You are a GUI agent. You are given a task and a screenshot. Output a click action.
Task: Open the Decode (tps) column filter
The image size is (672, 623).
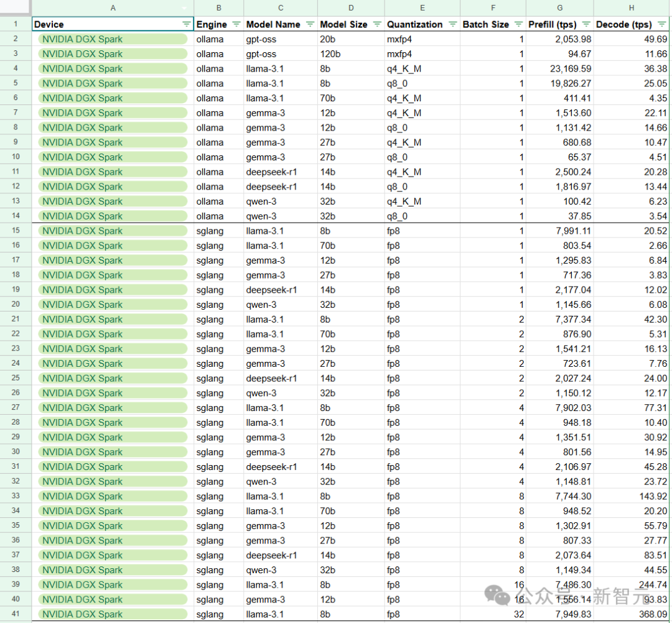pyautogui.click(x=662, y=24)
